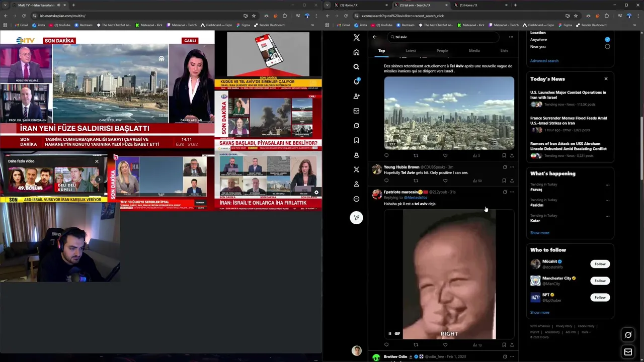644x362 pixels.
Task: Repost Young Hubie Brown's post
Action: pyautogui.click(x=416, y=180)
